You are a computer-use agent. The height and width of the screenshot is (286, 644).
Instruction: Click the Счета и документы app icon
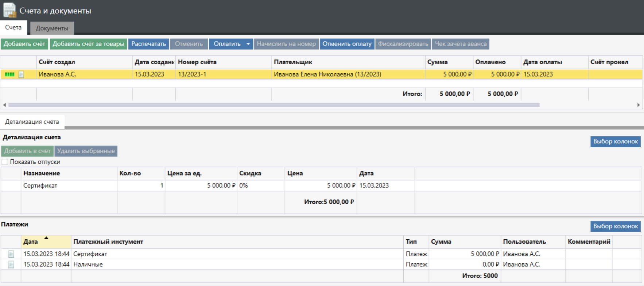[x=9, y=10]
